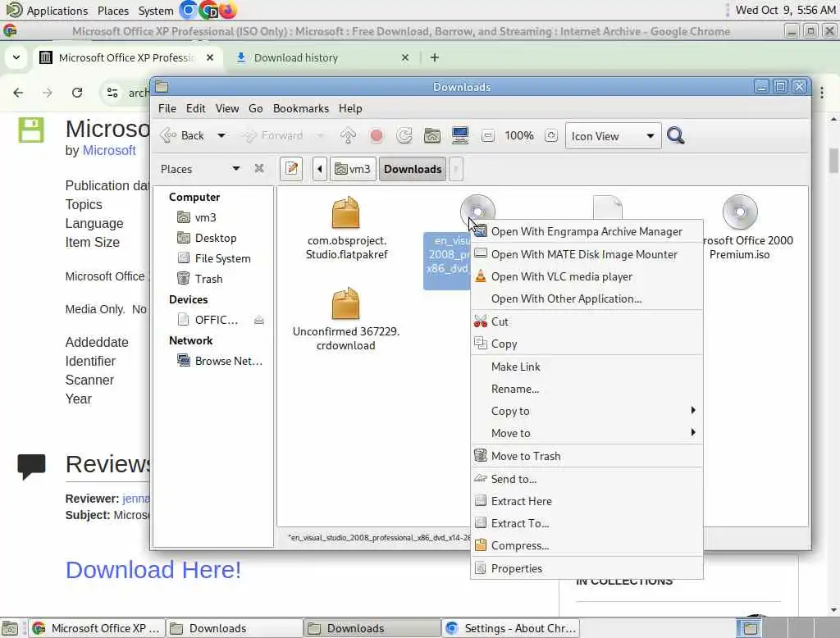840x638 pixels.
Task: Open the Microsoft author link
Action: [109, 151]
